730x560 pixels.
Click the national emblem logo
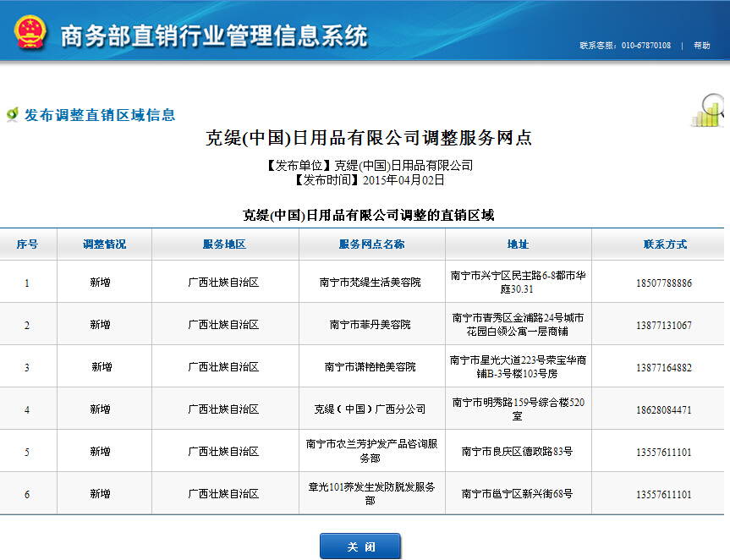[30, 31]
